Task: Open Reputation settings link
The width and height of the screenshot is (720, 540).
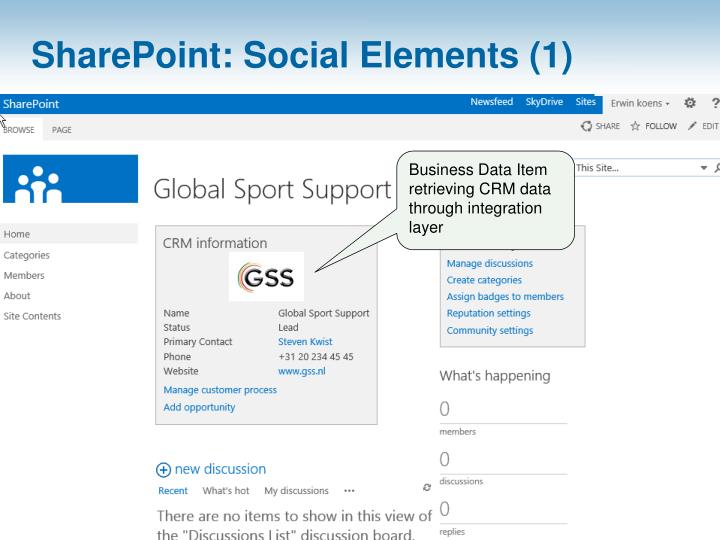Action: coord(489,313)
